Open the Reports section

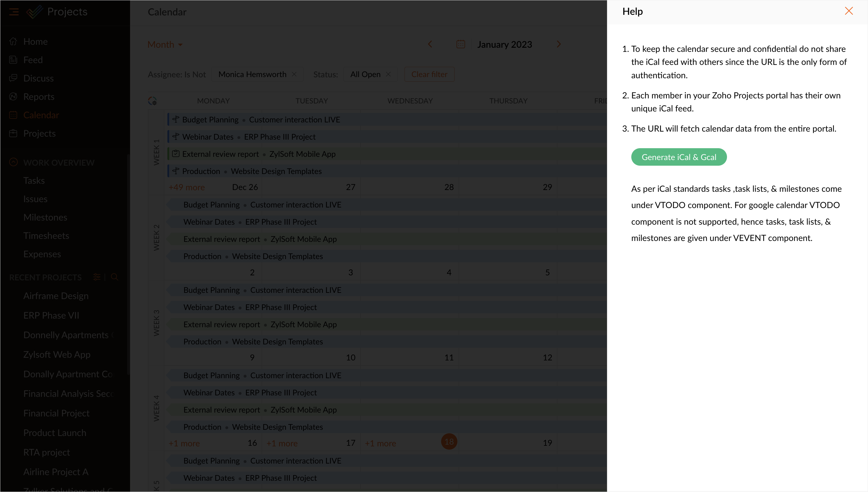click(39, 97)
